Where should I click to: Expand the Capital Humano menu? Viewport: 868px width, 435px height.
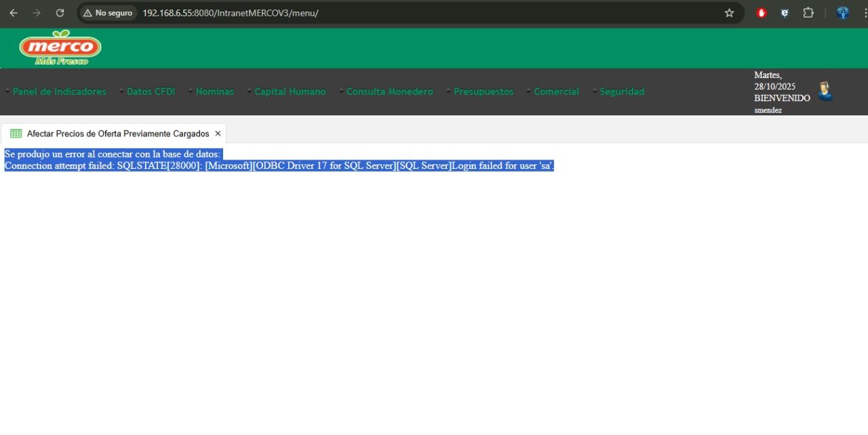coord(290,92)
